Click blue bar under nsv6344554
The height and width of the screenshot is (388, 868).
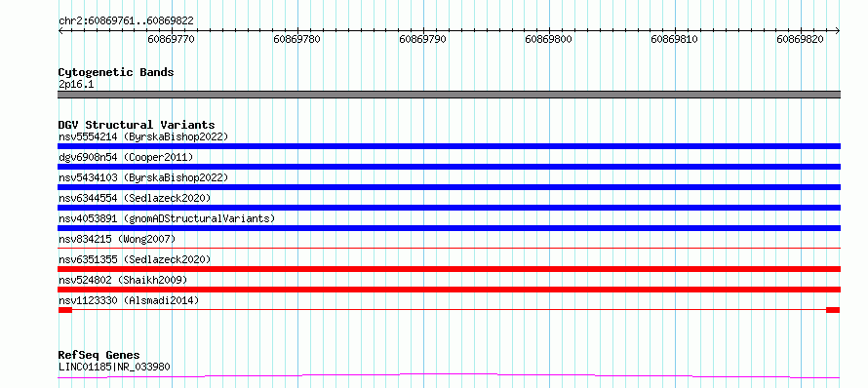coord(449,208)
